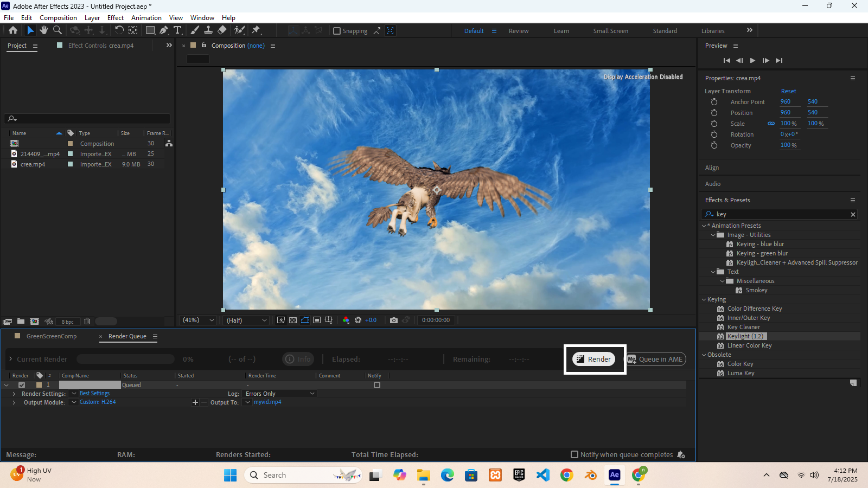Open the Effect menu
Screen dimensions: 868x488
click(x=116, y=18)
